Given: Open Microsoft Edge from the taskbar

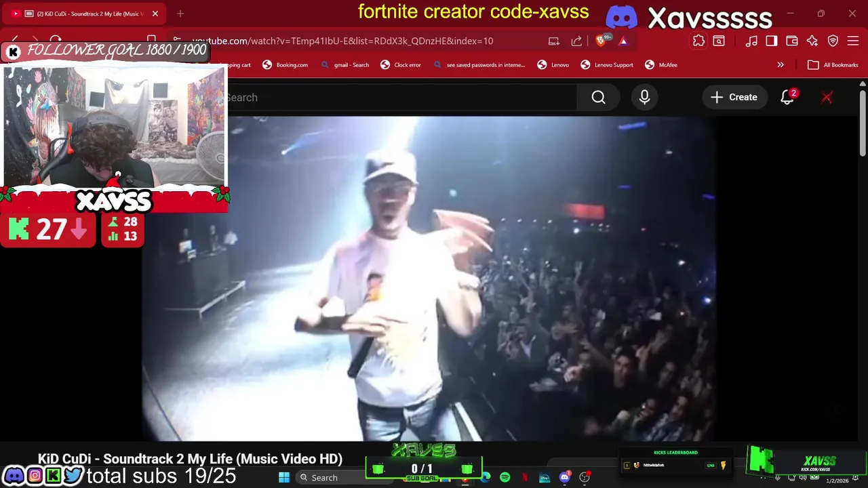Looking at the screenshot, I should click(x=485, y=477).
